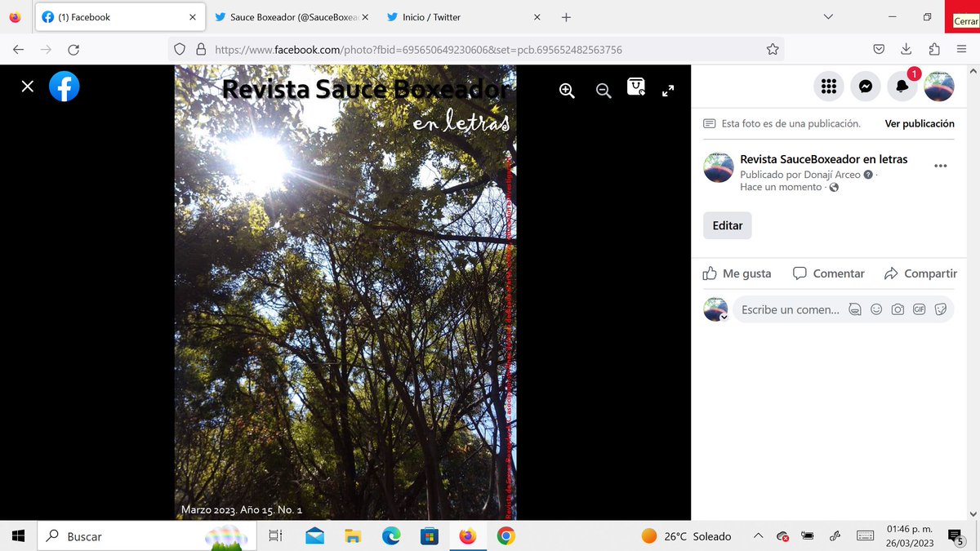Launch Google Chrome from taskbar
This screenshot has width=980, height=551.
point(506,536)
